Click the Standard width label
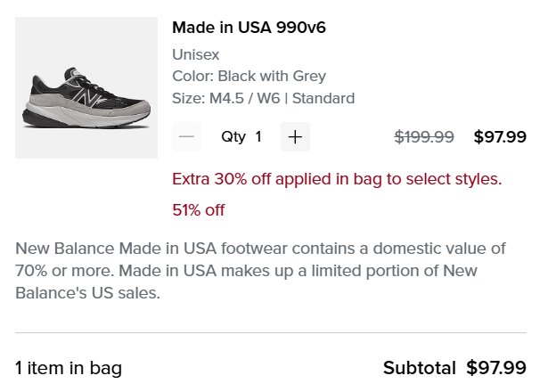Viewport: 548px width, 392px height. click(323, 98)
